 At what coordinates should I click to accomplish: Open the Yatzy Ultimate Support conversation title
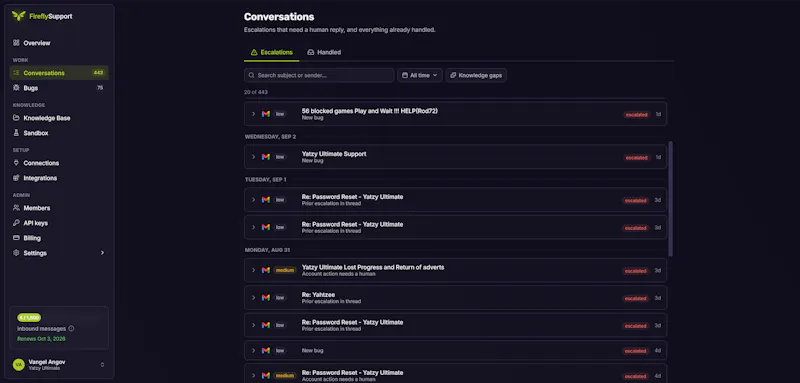tap(334, 154)
